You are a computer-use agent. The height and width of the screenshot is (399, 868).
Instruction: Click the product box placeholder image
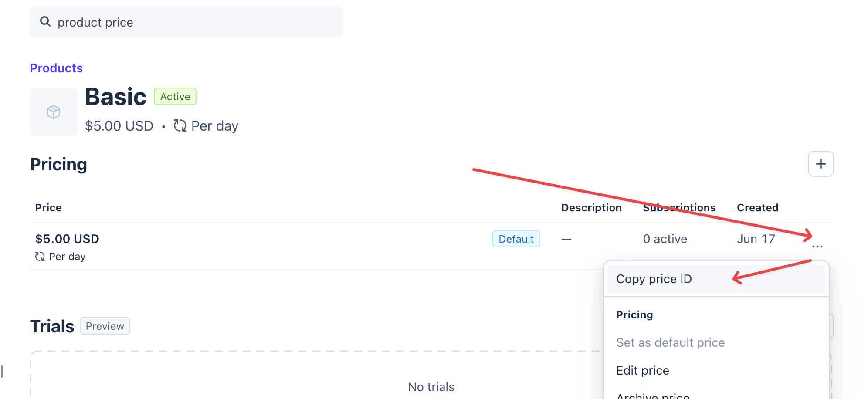[54, 112]
